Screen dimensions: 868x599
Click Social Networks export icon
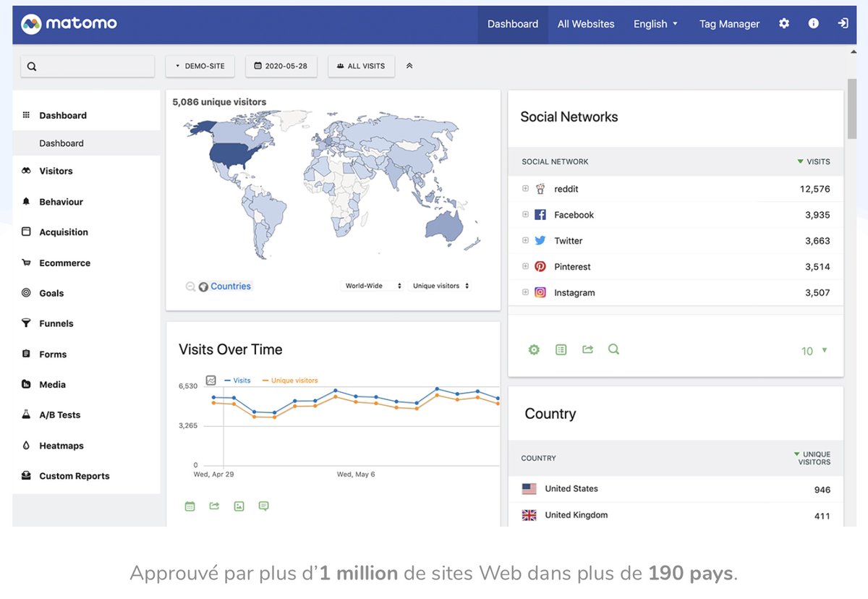[x=587, y=349]
